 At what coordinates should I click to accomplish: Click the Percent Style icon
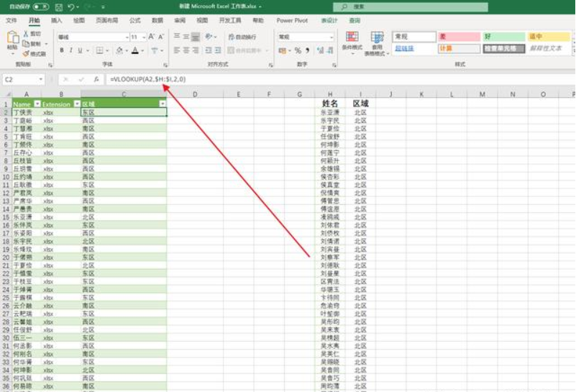click(298, 50)
